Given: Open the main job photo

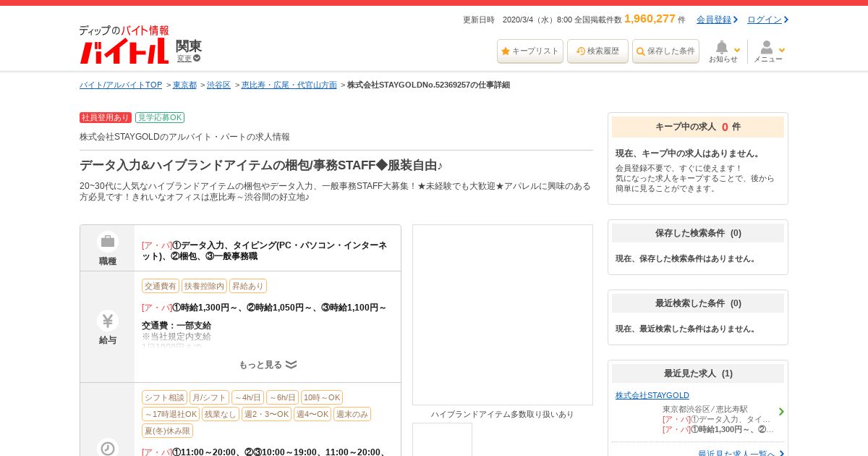Looking at the screenshot, I should 503,315.
